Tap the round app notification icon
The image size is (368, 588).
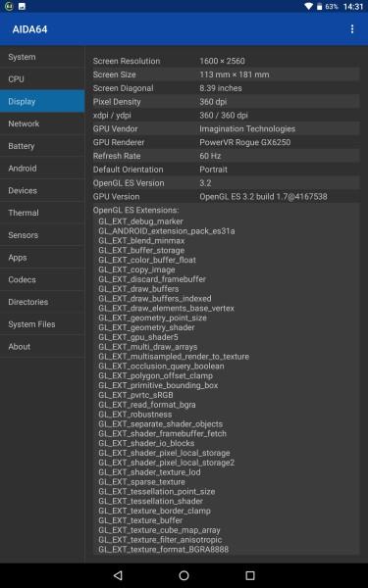(9, 7)
